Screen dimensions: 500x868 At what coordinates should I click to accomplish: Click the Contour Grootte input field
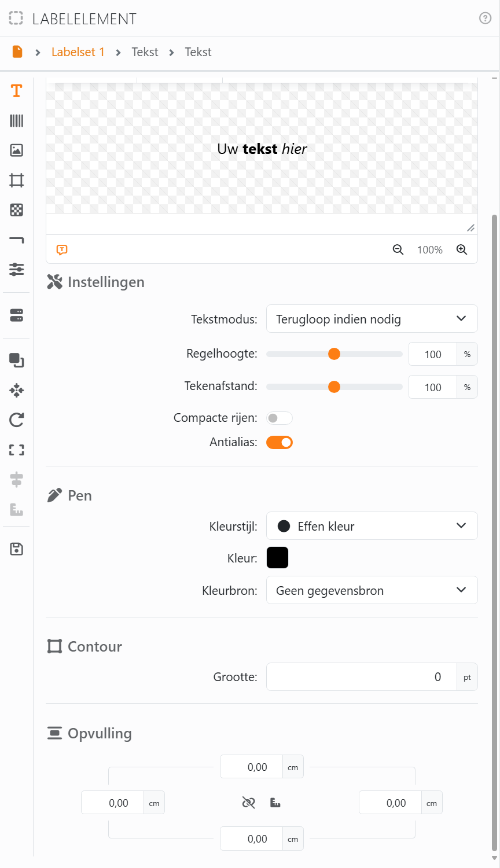coord(362,677)
